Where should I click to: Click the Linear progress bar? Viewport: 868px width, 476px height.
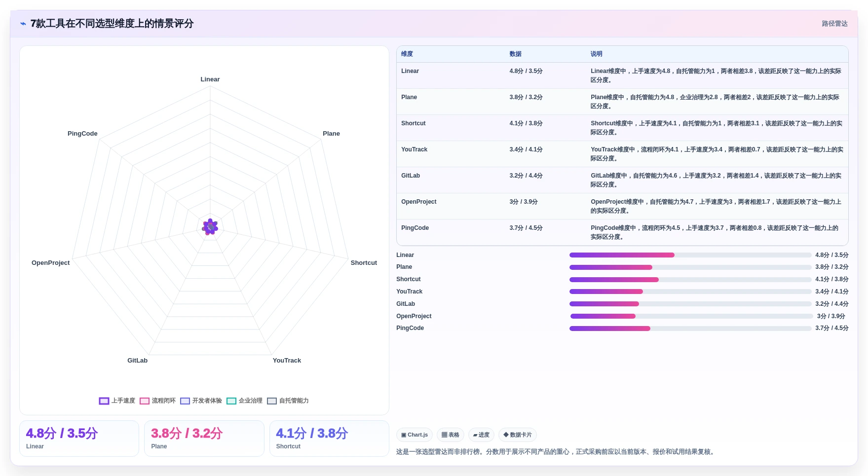point(690,255)
